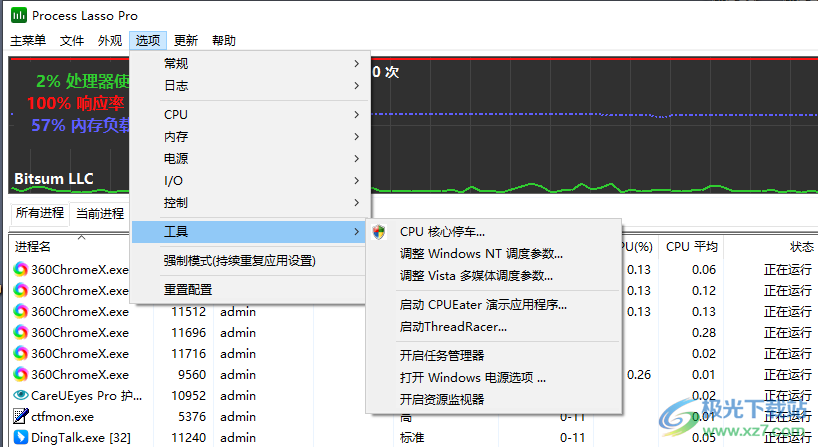
Task: Open the 更新 menu
Action: (x=186, y=40)
